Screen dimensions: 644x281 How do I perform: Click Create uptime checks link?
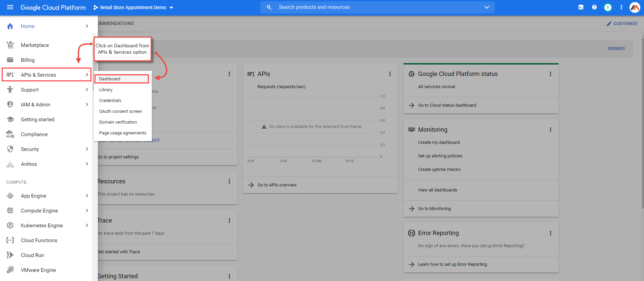[439, 170]
